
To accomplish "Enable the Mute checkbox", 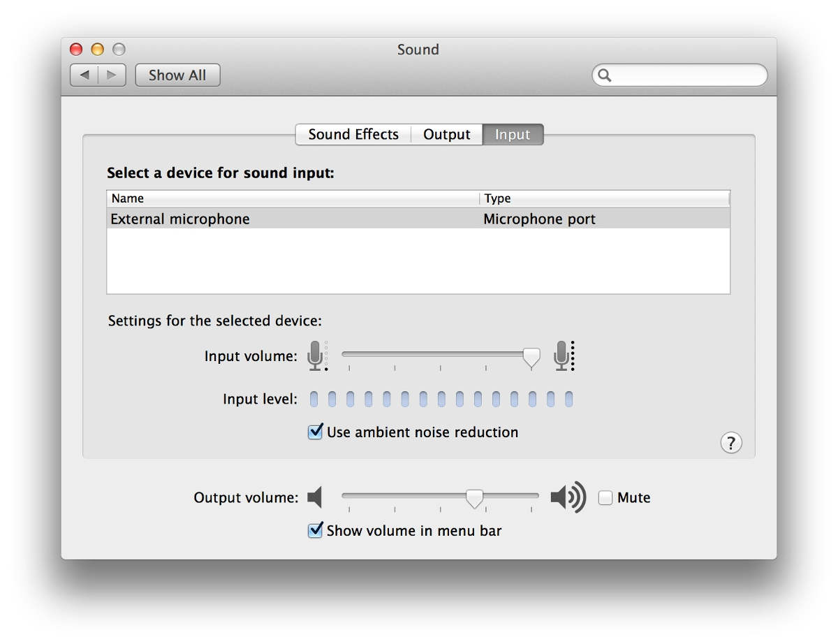I will [605, 498].
